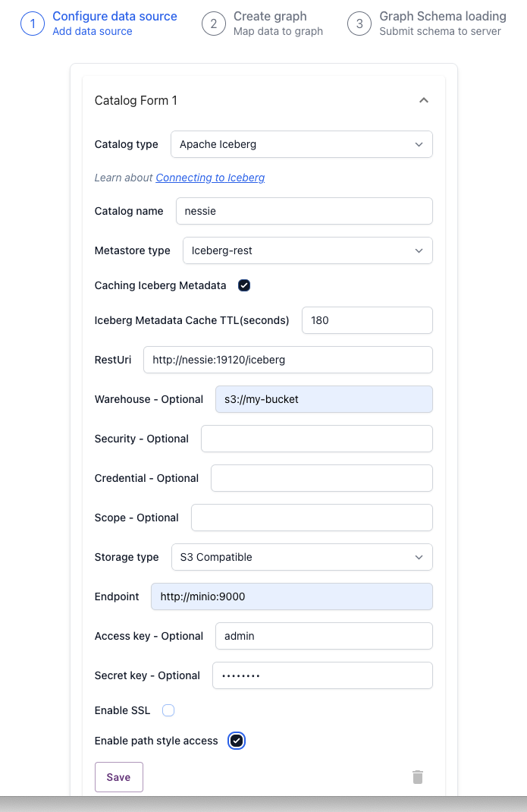Click the trash delete icon
This screenshot has width=527, height=812.
pos(418,777)
